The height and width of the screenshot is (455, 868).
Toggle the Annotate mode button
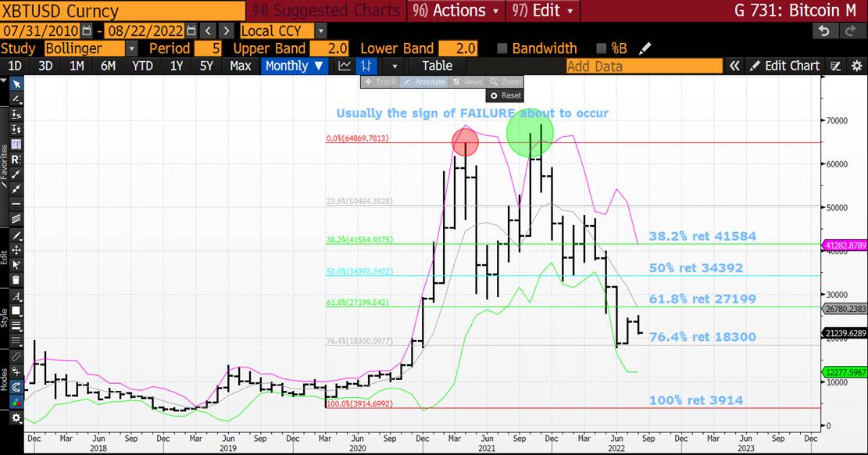pos(424,82)
